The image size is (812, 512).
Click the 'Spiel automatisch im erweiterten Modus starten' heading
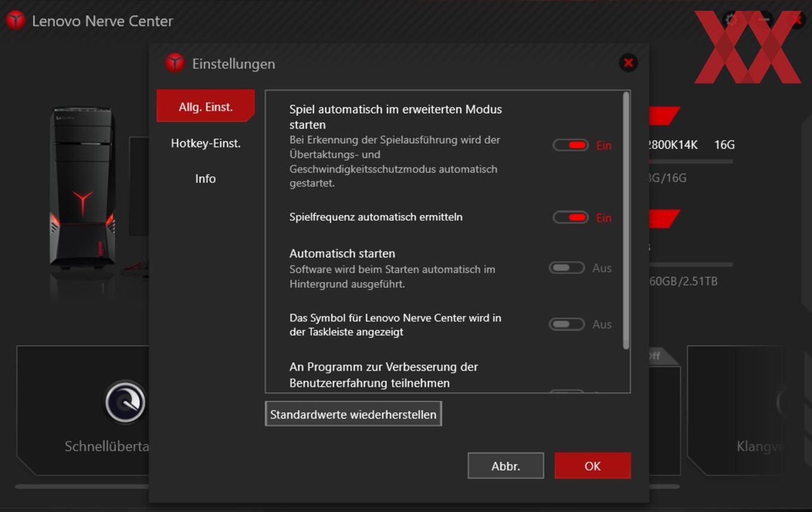(396, 117)
